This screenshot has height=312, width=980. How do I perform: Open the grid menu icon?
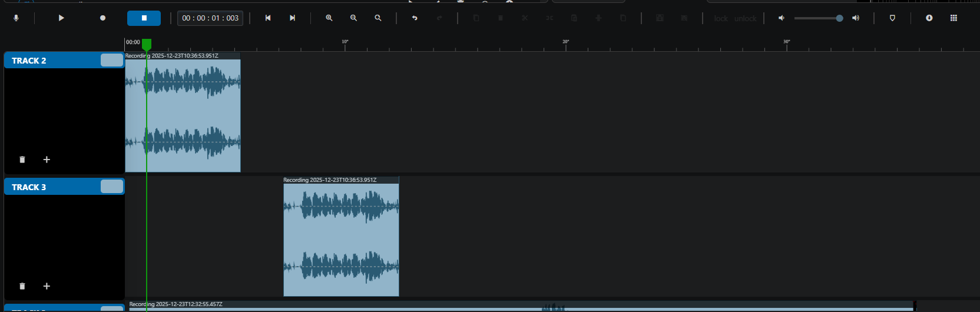(x=953, y=18)
